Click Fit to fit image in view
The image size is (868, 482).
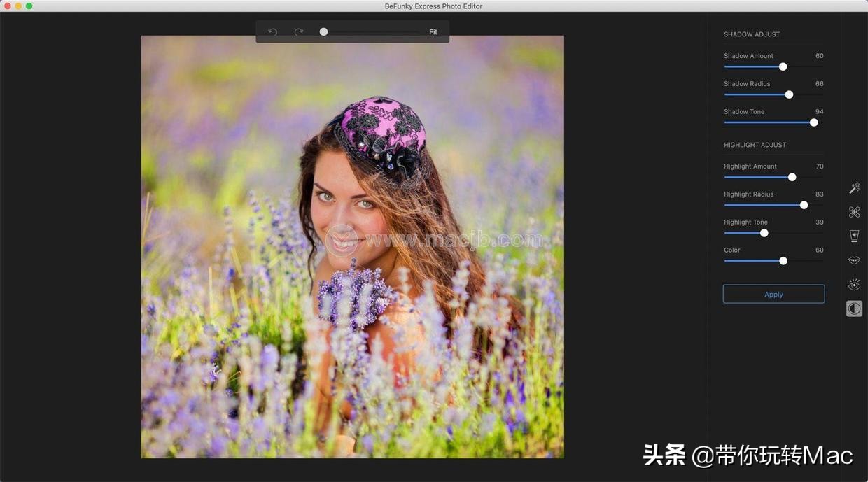(433, 32)
